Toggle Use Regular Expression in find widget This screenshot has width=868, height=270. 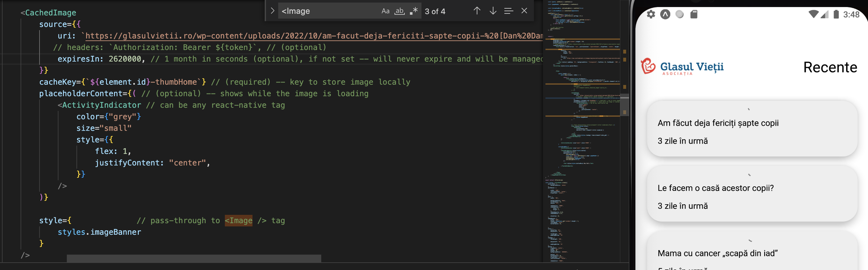pos(414,11)
